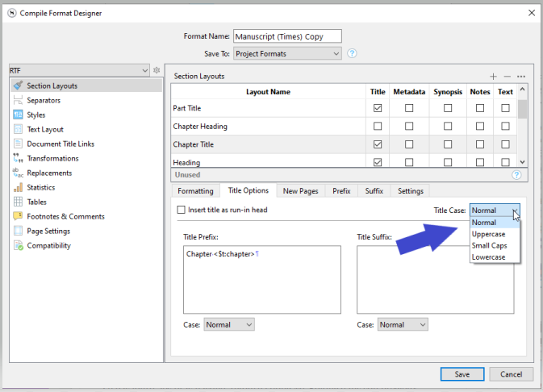Choose Lowercase in Title Case list
This screenshot has width=543, height=392.
point(495,257)
